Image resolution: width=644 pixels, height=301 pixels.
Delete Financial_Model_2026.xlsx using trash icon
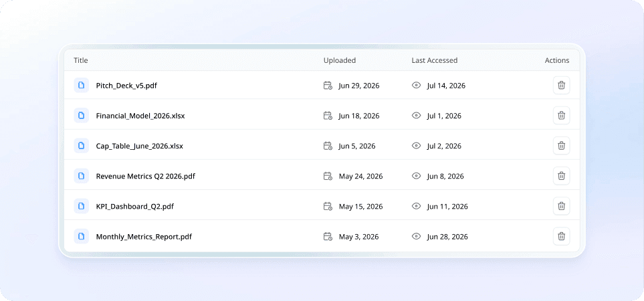(x=561, y=116)
